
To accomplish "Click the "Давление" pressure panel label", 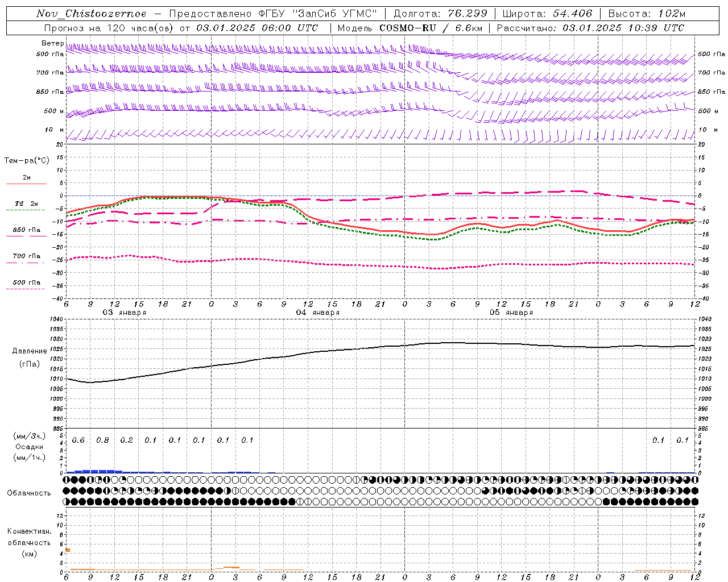I will point(30,351).
